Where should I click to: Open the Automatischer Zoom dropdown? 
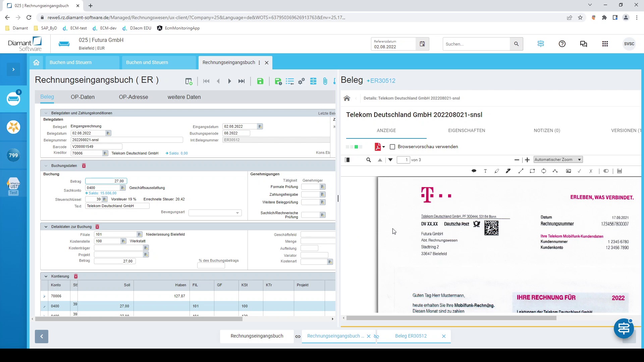(558, 160)
